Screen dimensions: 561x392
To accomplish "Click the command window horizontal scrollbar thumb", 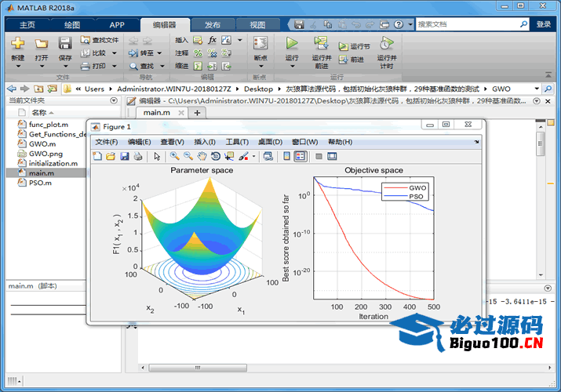I will click(x=198, y=368).
